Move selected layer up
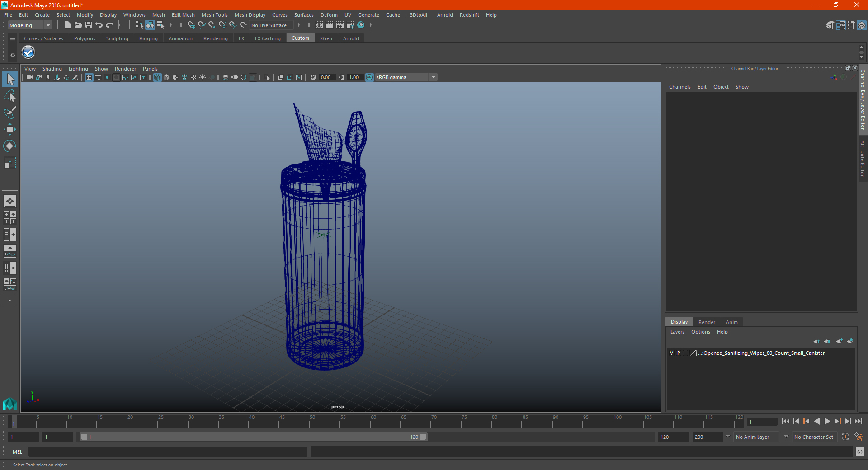 pos(816,341)
